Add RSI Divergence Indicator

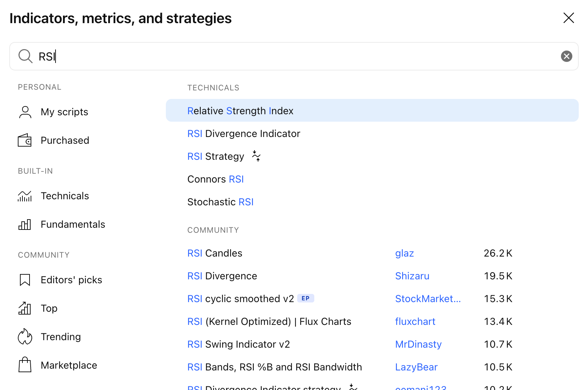[x=372, y=133]
